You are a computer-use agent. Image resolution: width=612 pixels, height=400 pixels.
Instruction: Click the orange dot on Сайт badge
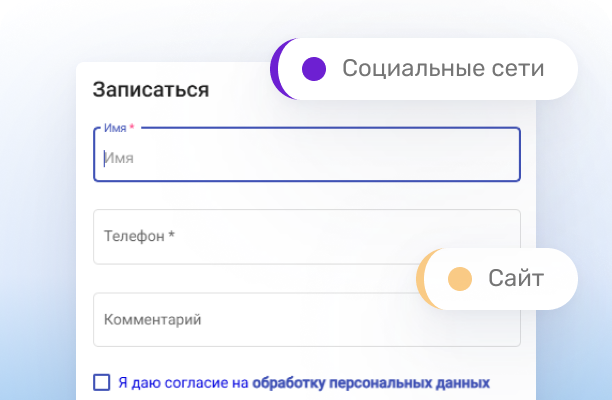(460, 279)
